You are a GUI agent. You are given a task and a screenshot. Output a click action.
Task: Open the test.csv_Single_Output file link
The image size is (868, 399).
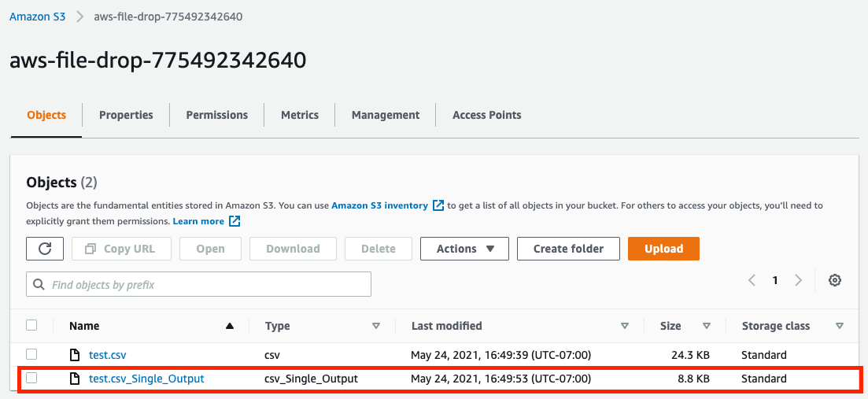coord(146,379)
